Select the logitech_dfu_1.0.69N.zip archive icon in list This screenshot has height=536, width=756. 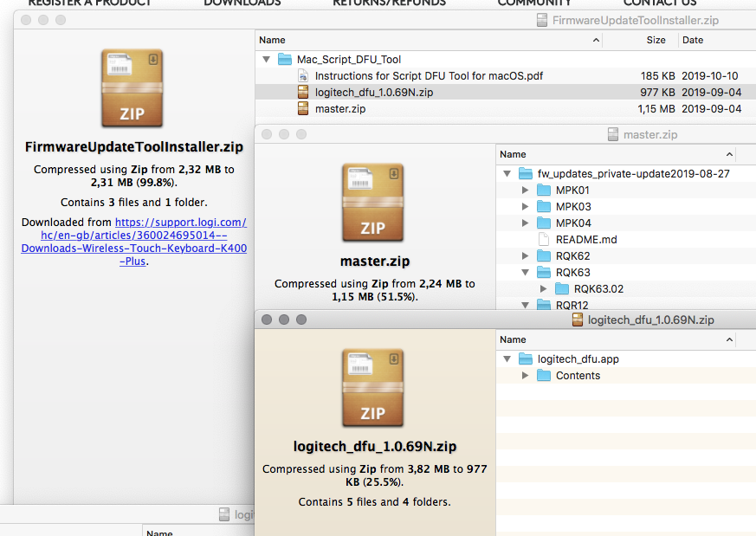(x=303, y=92)
